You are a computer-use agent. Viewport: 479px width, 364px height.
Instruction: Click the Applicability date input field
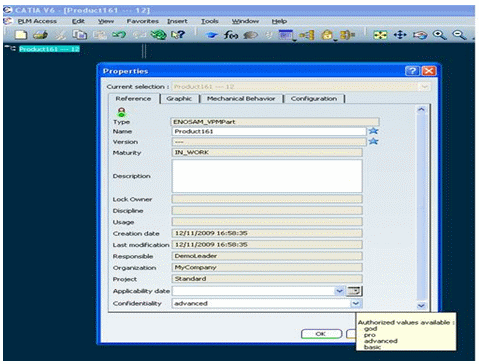pyautogui.click(x=253, y=291)
